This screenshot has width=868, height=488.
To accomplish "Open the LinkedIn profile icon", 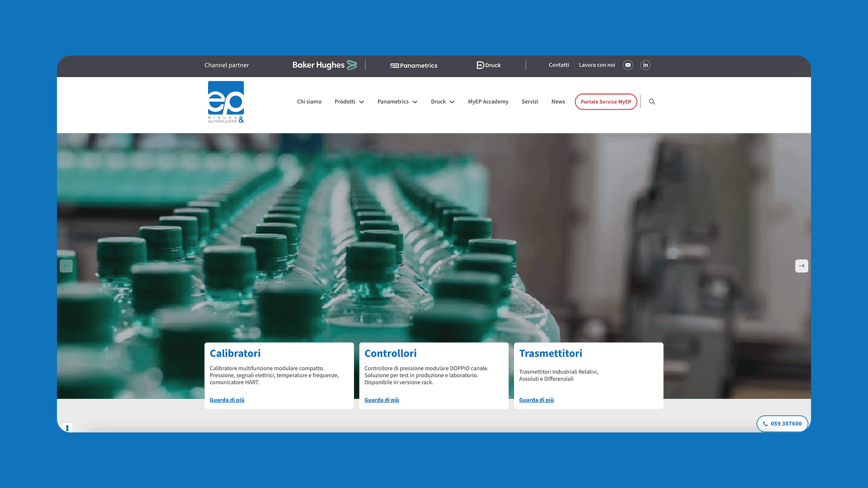I will [645, 65].
